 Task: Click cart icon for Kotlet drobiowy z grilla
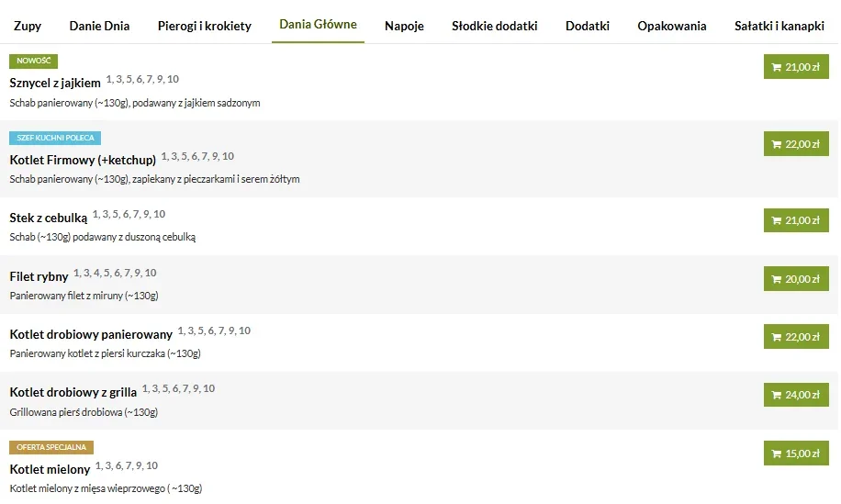(777, 395)
